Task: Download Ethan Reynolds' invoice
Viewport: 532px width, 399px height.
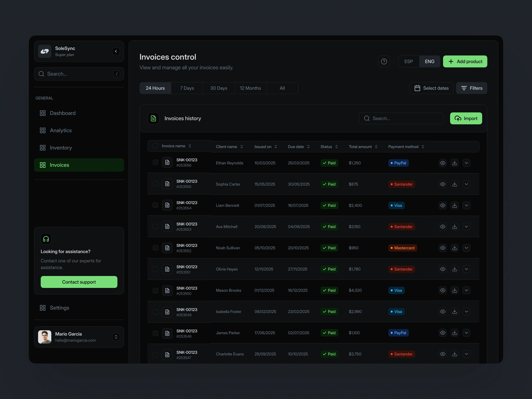Action: point(454,163)
